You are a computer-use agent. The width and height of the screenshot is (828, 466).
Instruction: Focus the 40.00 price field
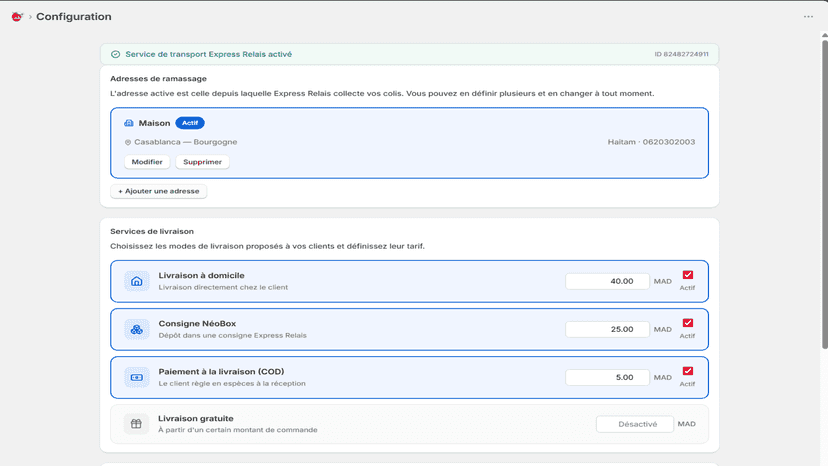pyautogui.click(x=607, y=281)
